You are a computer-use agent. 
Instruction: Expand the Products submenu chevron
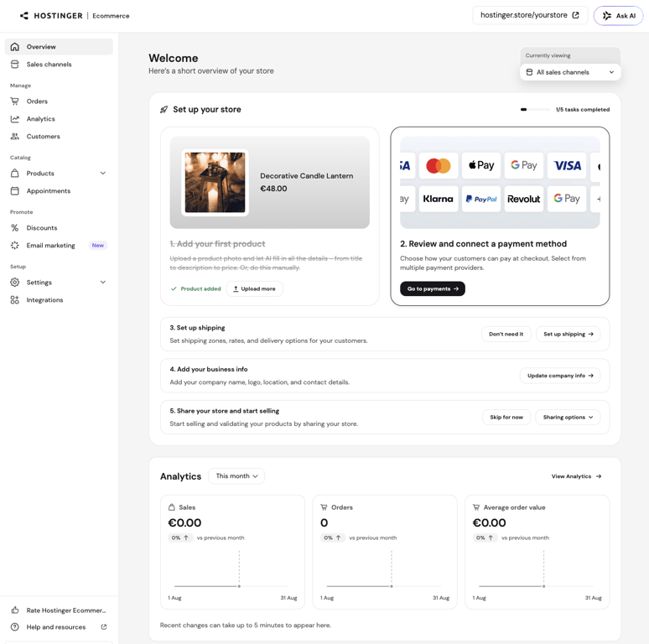point(103,173)
